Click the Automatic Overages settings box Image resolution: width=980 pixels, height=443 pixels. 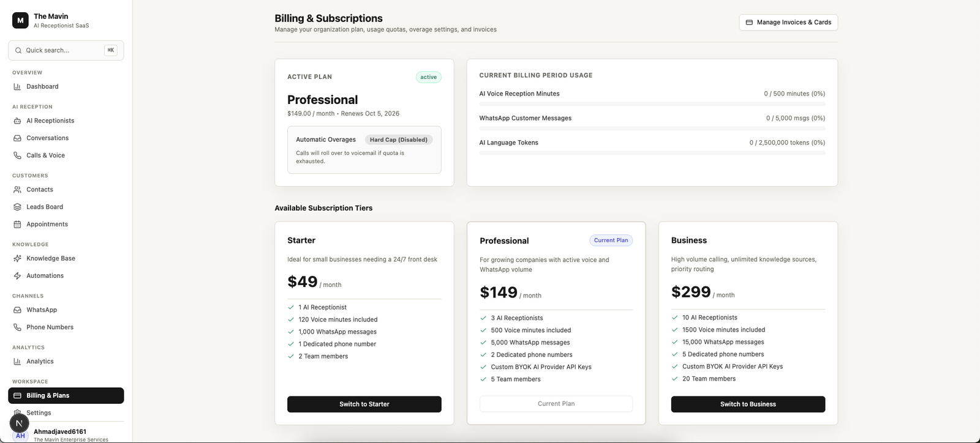364,150
